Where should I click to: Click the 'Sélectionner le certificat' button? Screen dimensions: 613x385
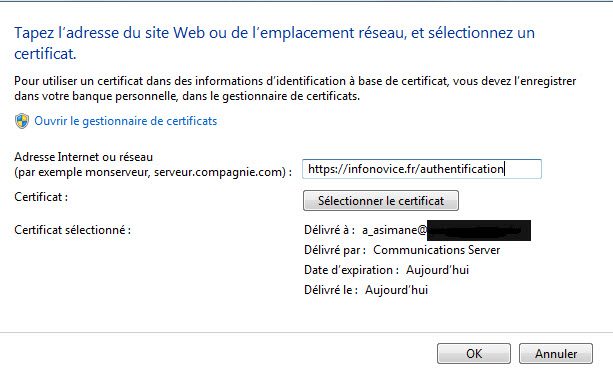click(x=381, y=201)
